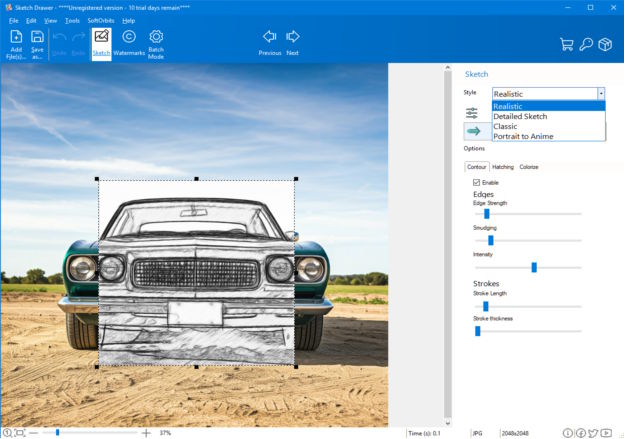Open the Edit menu
The height and width of the screenshot is (439, 625).
click(31, 20)
